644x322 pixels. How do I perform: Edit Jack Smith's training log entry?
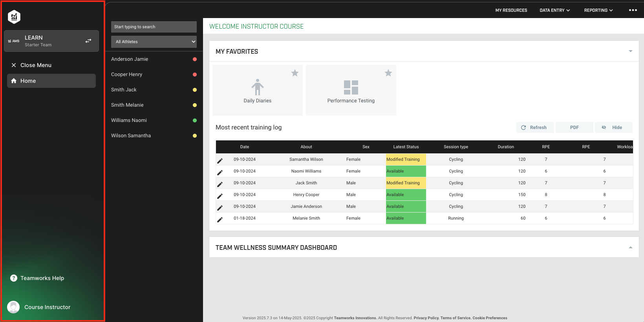[220, 184]
